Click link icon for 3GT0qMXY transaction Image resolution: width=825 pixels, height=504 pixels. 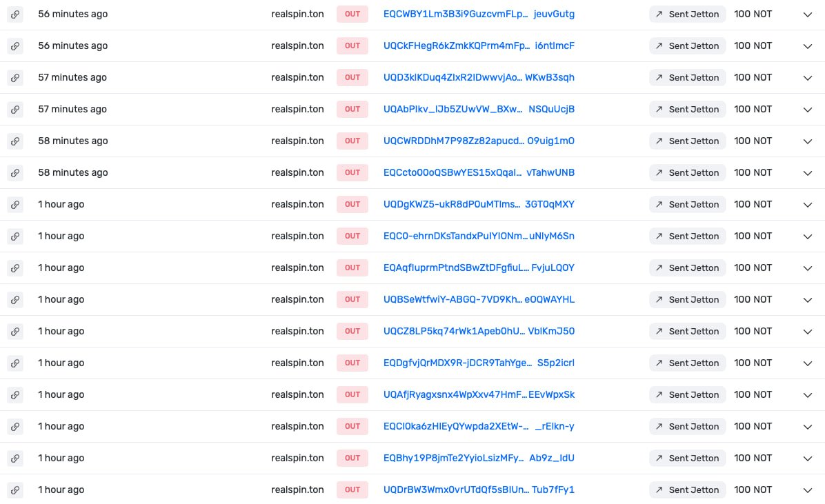point(15,204)
